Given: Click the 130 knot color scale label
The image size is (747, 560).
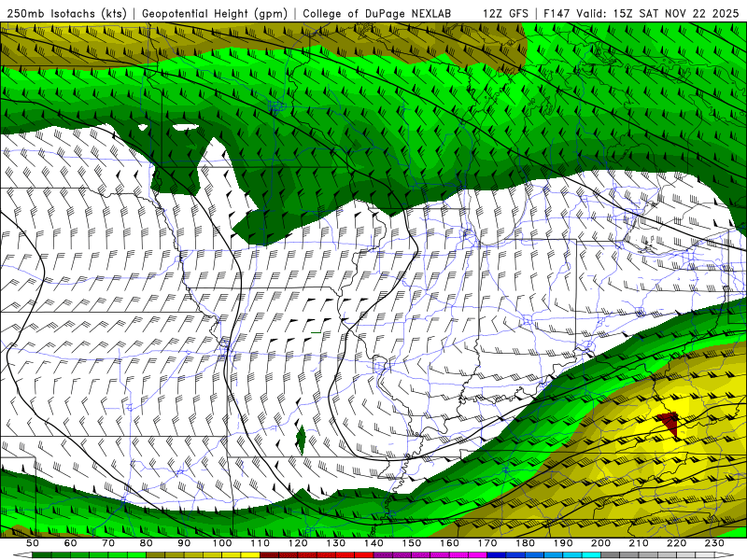Looking at the screenshot, I should [x=336, y=543].
